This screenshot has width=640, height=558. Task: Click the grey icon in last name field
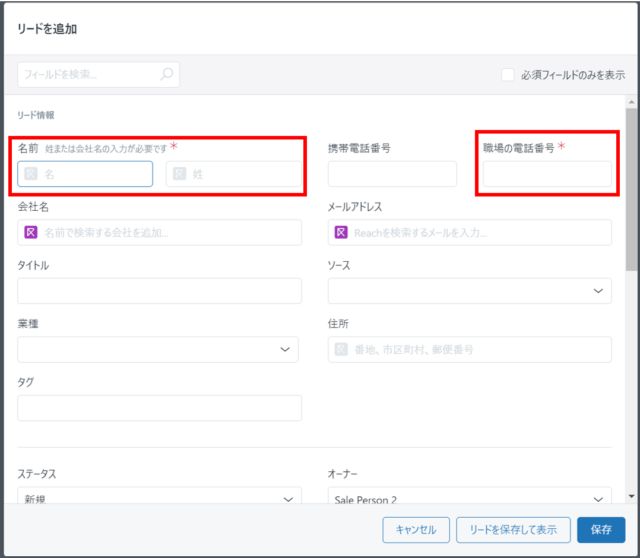(x=180, y=174)
